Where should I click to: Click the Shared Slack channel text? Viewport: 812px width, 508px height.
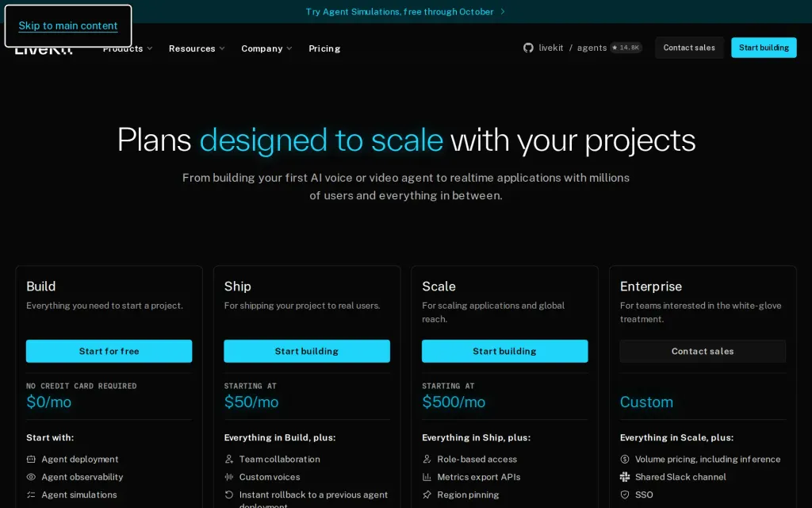(680, 477)
